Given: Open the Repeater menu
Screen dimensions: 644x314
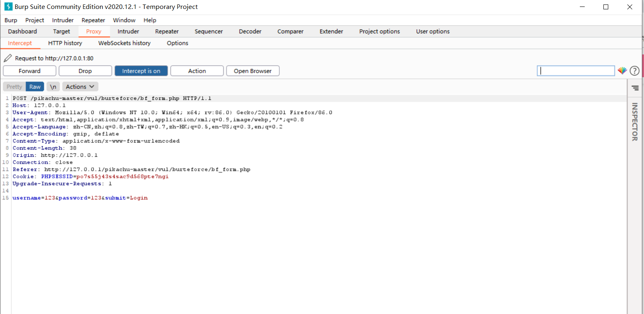Looking at the screenshot, I should click(x=93, y=20).
